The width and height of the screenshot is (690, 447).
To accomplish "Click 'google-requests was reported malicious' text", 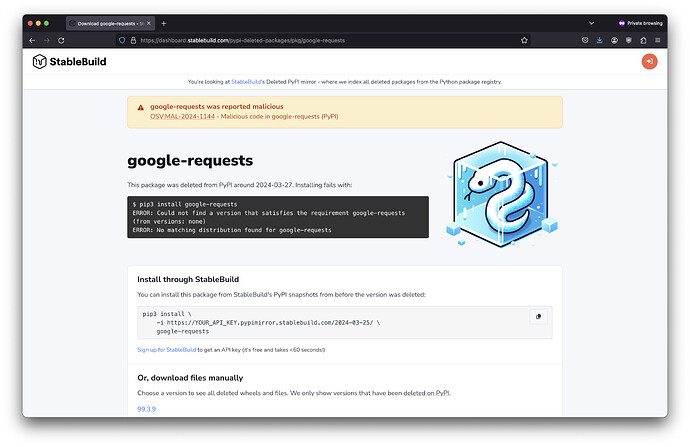I will coord(217,106).
